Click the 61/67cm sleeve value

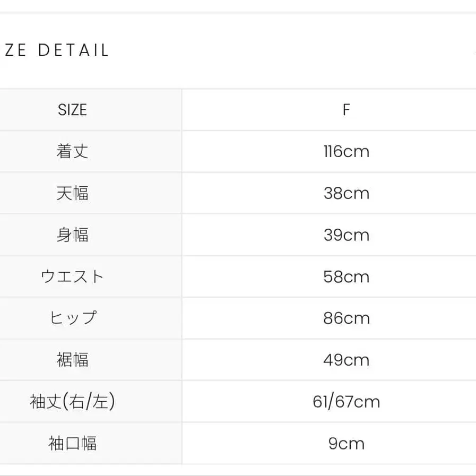(347, 402)
